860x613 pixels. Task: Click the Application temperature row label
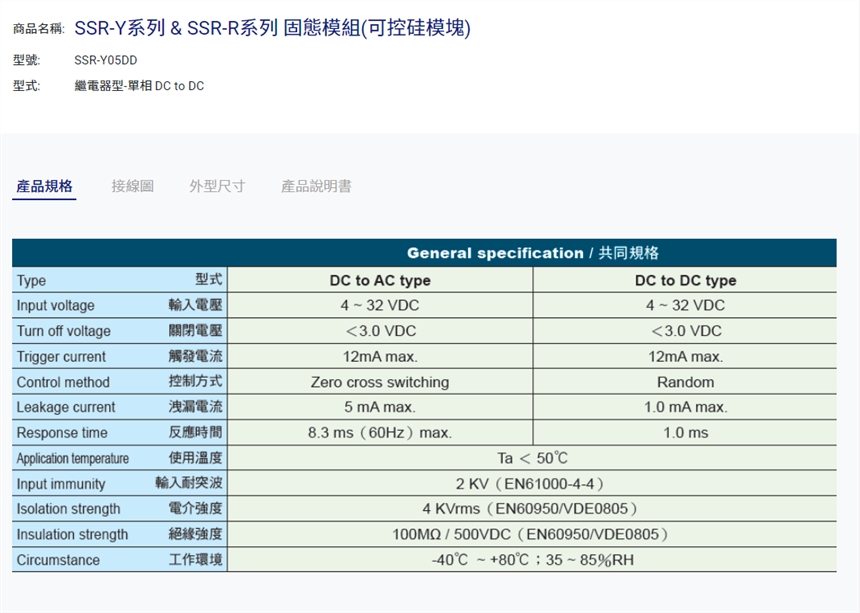click(73, 458)
